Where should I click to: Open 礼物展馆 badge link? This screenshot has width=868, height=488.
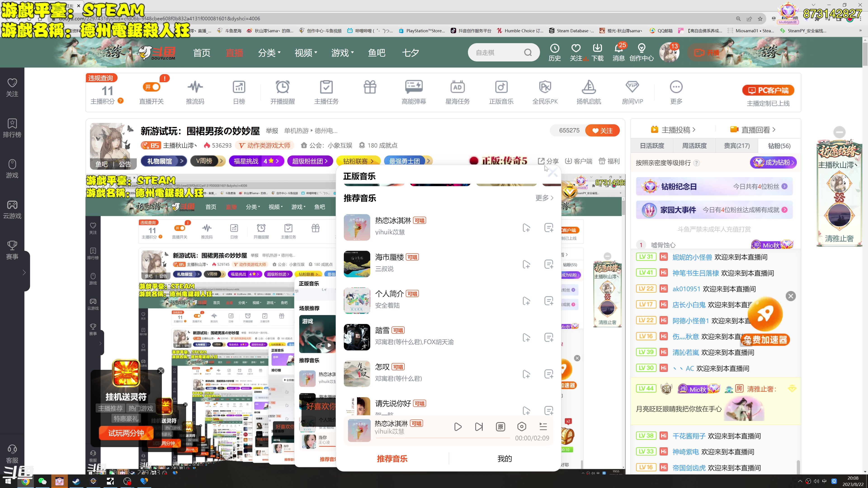(163, 161)
